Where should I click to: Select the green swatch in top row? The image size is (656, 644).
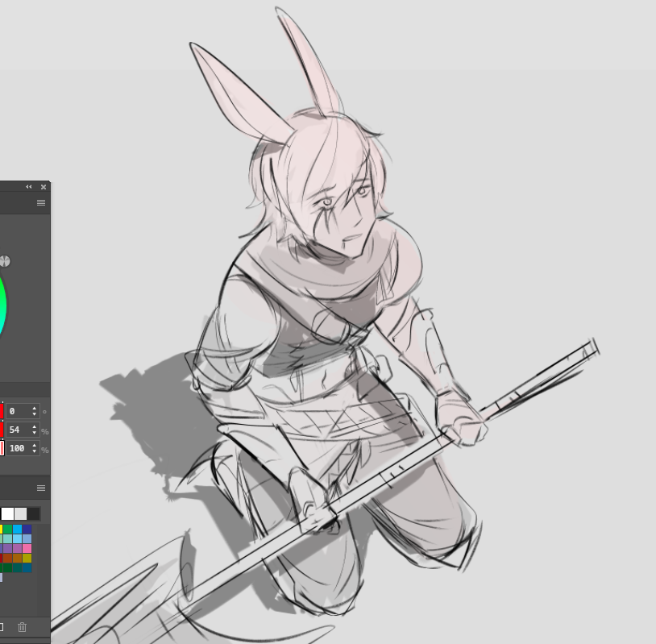pyautogui.click(x=7, y=529)
